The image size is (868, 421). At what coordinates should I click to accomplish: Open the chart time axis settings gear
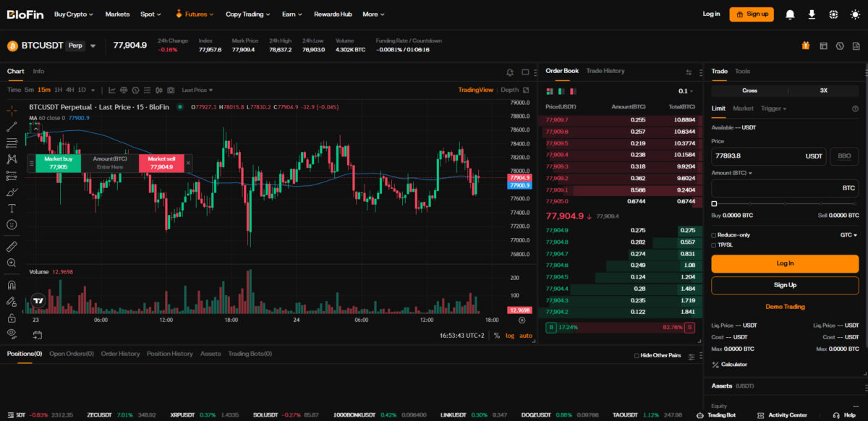pos(522,320)
